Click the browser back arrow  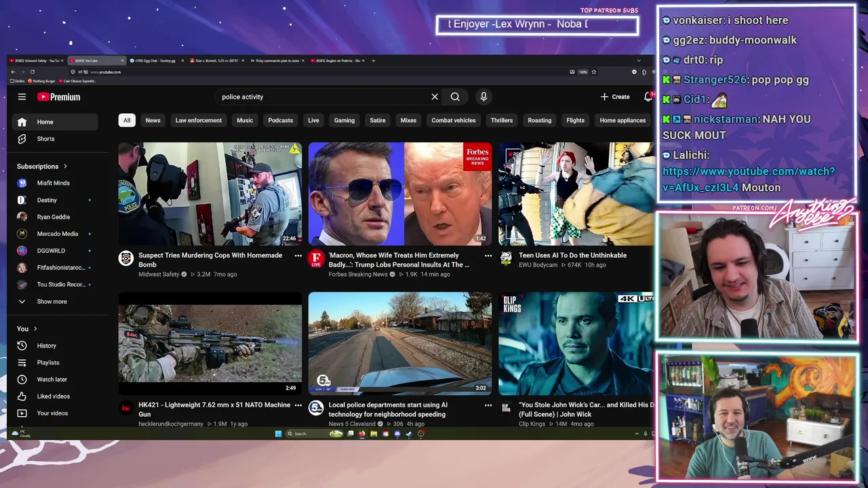[13, 72]
